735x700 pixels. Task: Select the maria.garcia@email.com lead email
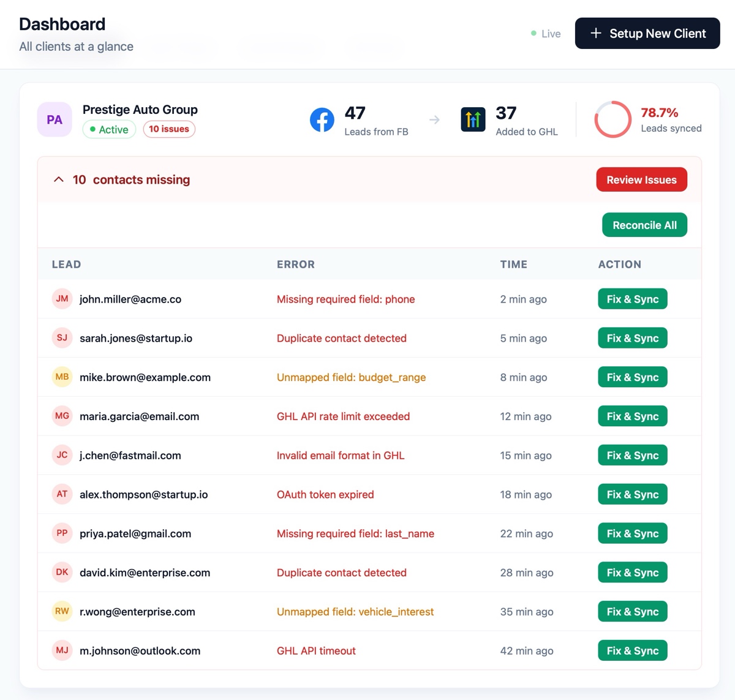click(x=139, y=416)
